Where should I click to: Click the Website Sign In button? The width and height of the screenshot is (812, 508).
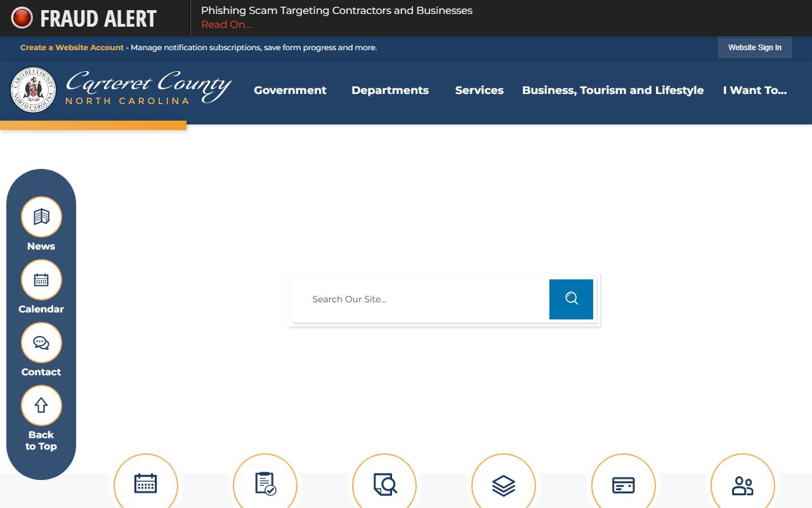[x=755, y=48]
